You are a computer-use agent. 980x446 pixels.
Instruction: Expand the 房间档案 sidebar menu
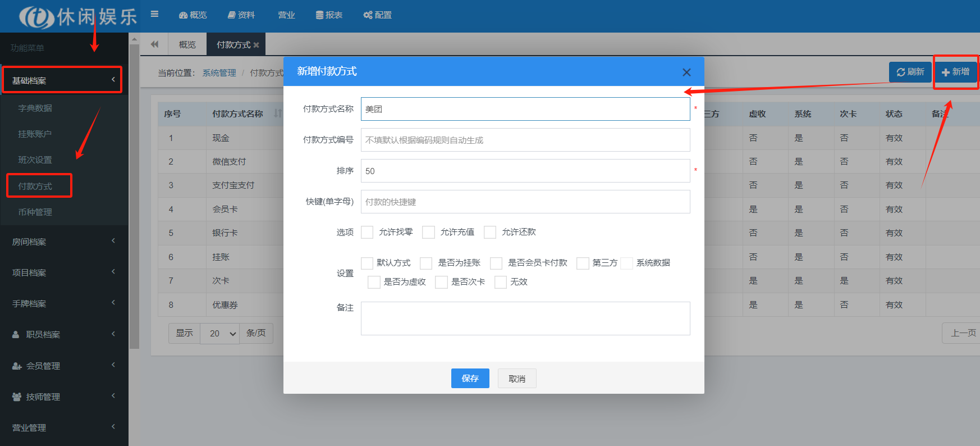[x=64, y=242]
